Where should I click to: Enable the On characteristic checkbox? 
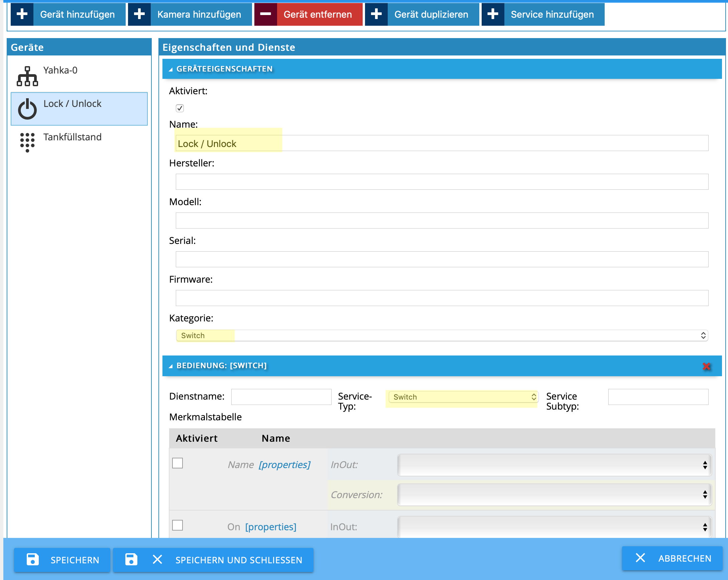[x=177, y=525]
